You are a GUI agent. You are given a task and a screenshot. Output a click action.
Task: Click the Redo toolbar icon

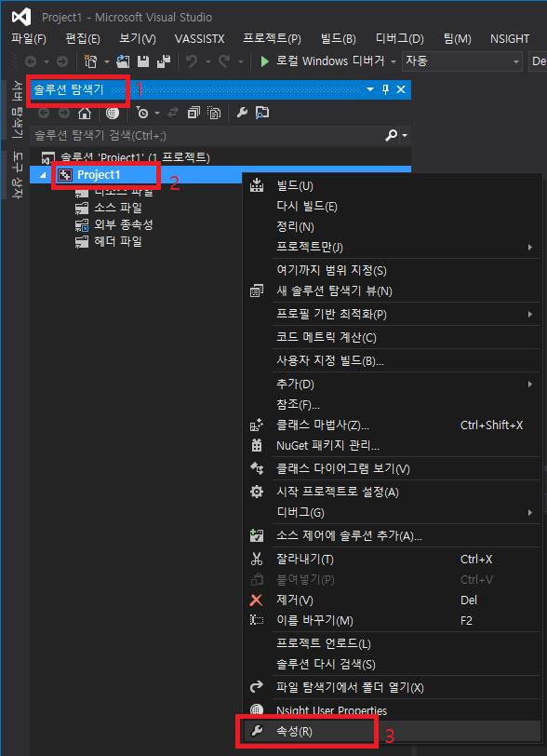(224, 61)
